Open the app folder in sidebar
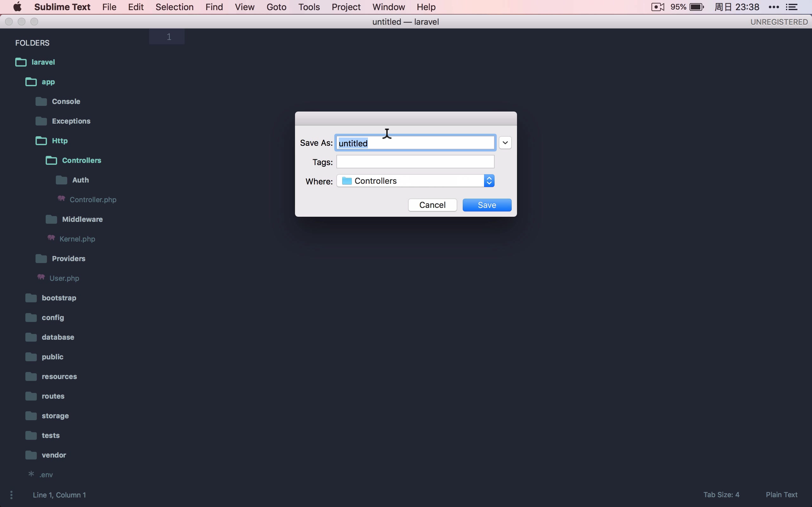Viewport: 812px width, 507px height. click(x=48, y=81)
